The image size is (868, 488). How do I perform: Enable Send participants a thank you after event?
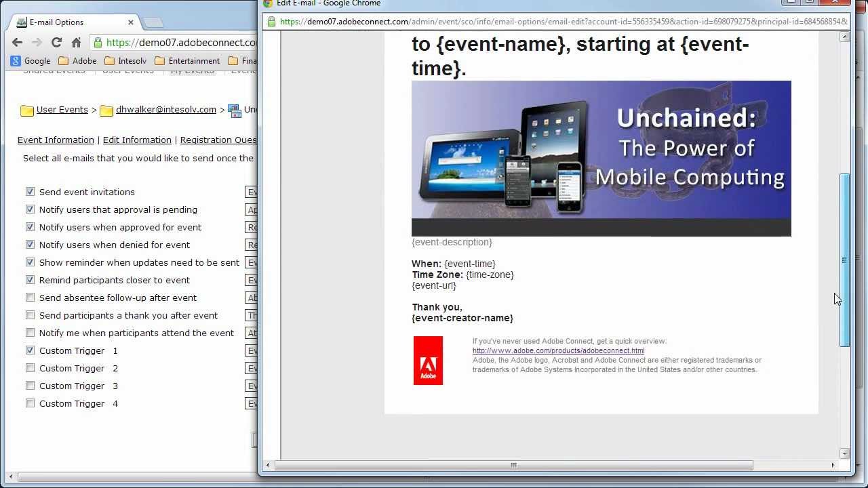(x=30, y=315)
